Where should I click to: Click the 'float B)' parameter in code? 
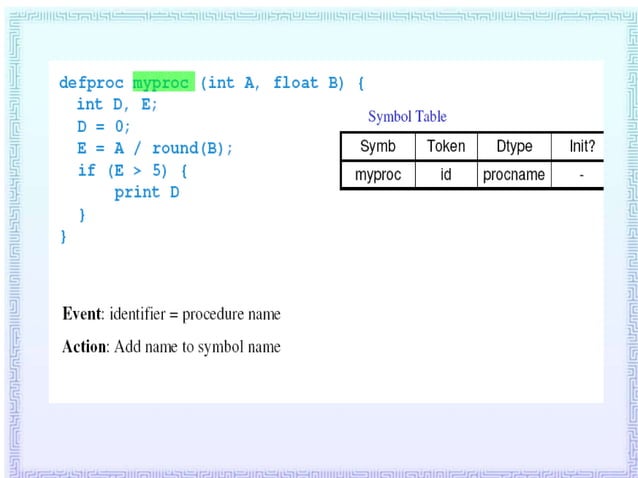tap(309, 83)
